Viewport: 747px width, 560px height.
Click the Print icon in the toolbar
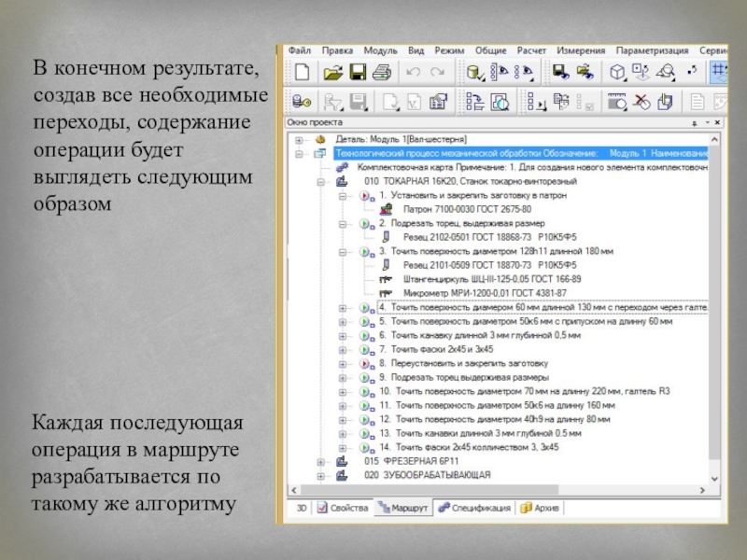coord(380,73)
